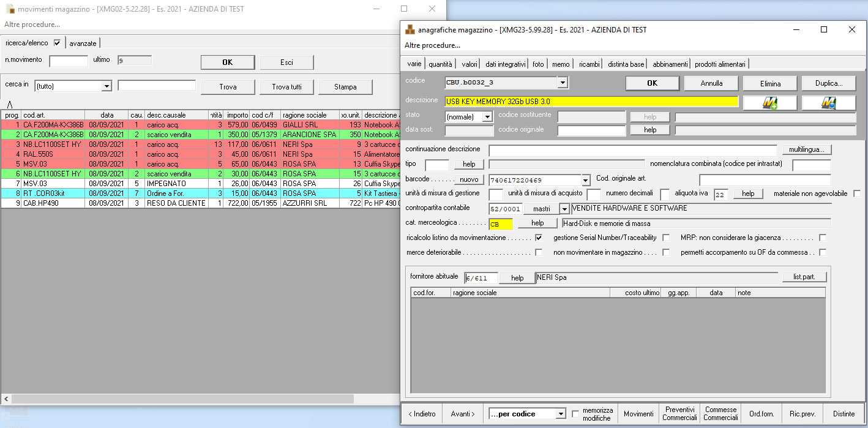The width and height of the screenshot is (868, 428).
Task: Click the Stampa button in movimenti window
Action: (345, 87)
